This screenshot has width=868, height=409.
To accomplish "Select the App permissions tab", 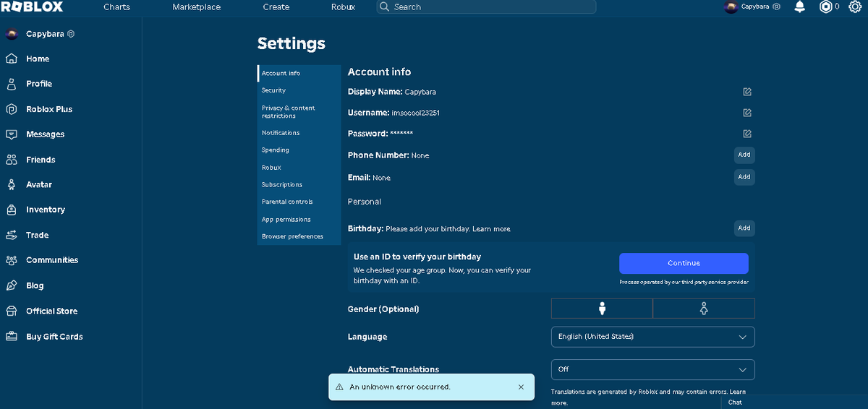I will coord(299,220).
